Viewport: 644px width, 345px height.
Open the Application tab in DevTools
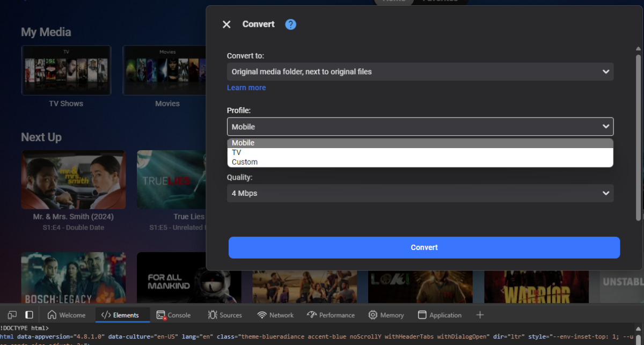(x=440, y=315)
